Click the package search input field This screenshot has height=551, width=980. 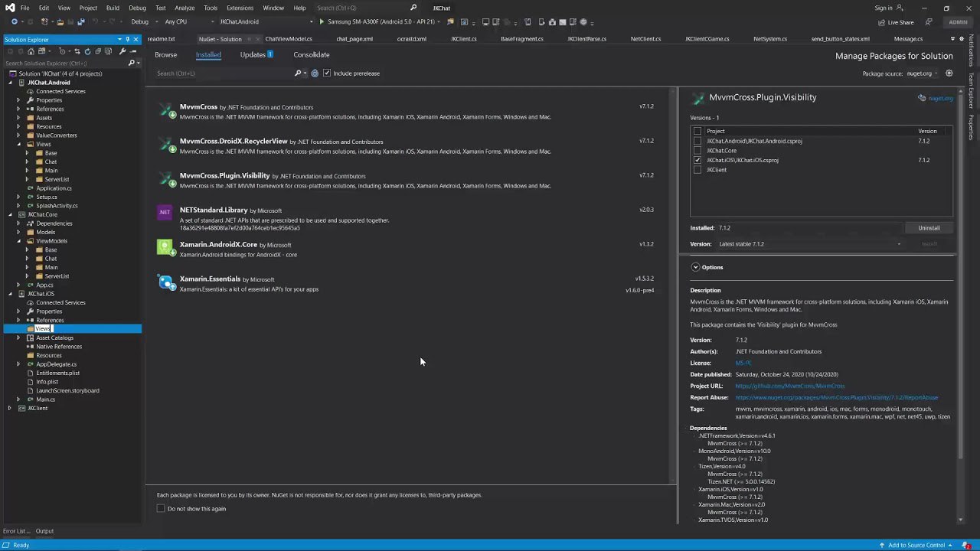(x=224, y=73)
